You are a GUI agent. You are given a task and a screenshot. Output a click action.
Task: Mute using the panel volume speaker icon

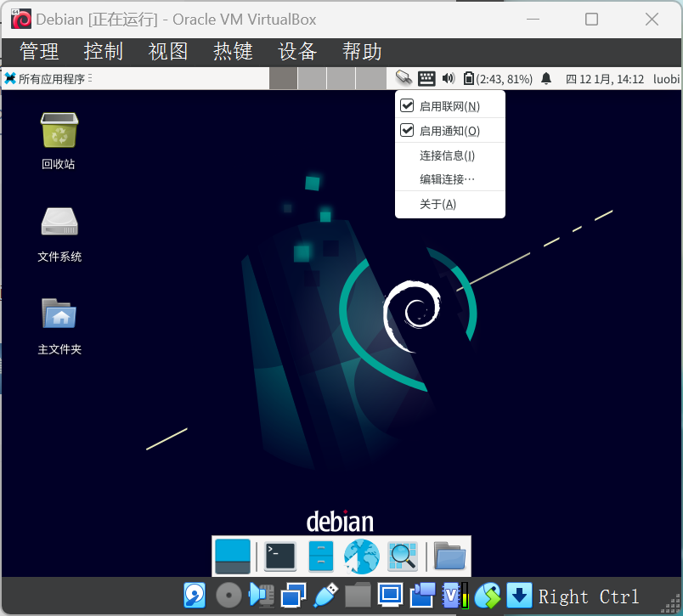(x=449, y=79)
